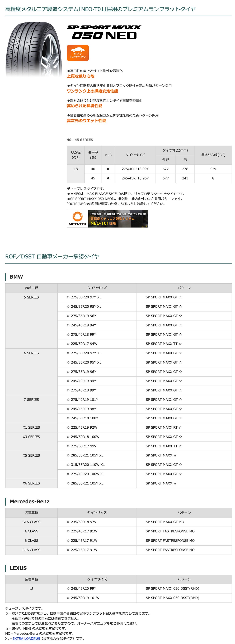Click the double-circle mark beside 245/45R20 99Y
This screenshot has height=644, width=235.
(x=68, y=588)
